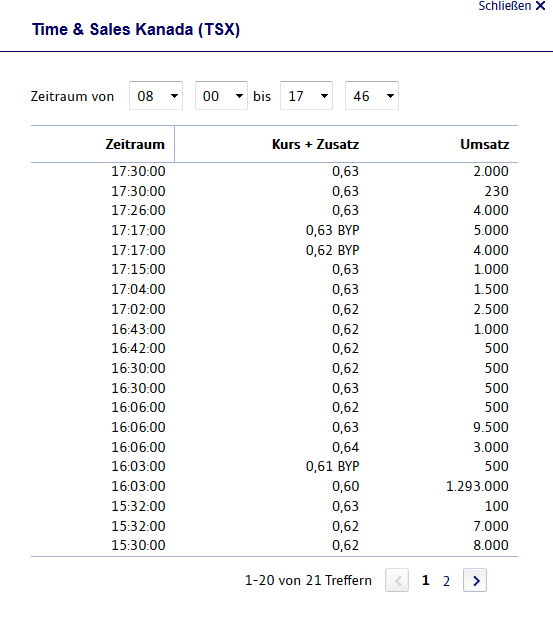The image size is (553, 636).
Task: Click the Zeitraum column header
Action: coord(135,144)
